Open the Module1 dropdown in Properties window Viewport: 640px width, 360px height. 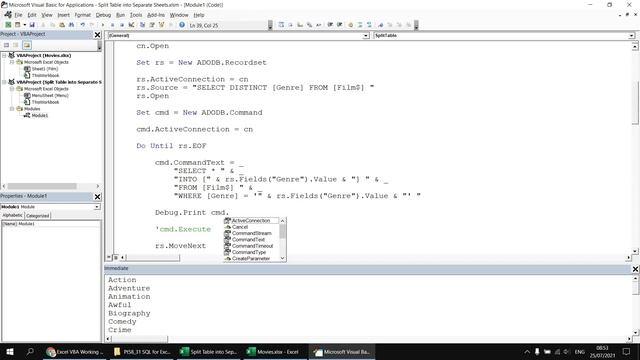pyautogui.click(x=97, y=207)
